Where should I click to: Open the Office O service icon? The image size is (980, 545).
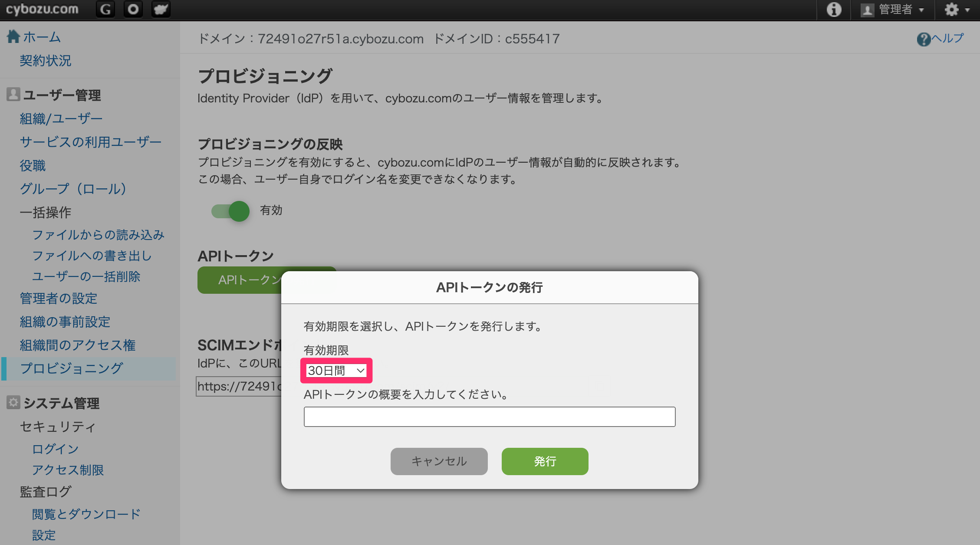pos(133,9)
